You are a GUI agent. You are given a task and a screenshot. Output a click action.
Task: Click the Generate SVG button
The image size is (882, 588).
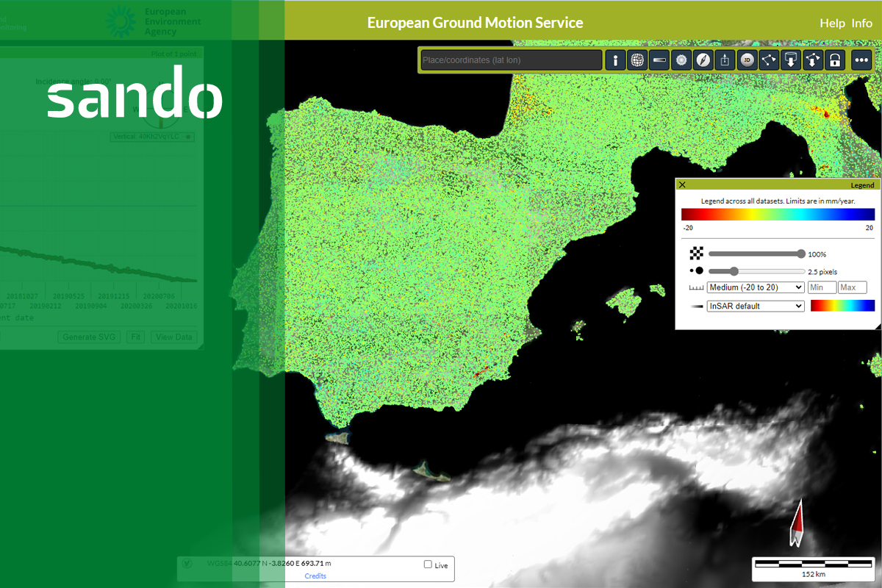click(90, 337)
